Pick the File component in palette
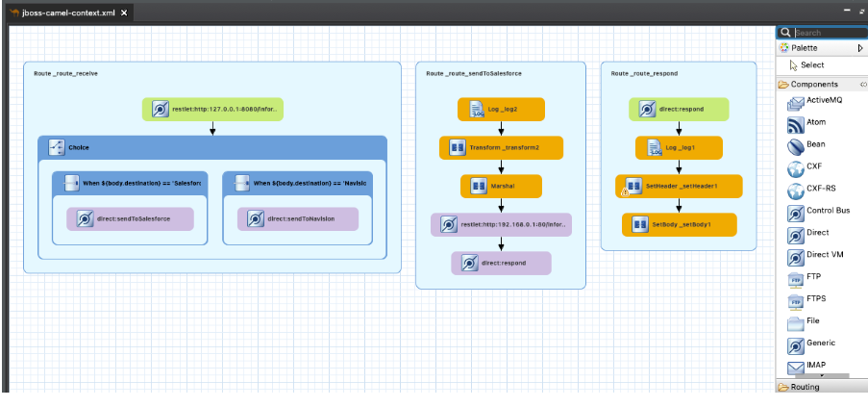Viewport: 868px width, 407px height. 796,321
